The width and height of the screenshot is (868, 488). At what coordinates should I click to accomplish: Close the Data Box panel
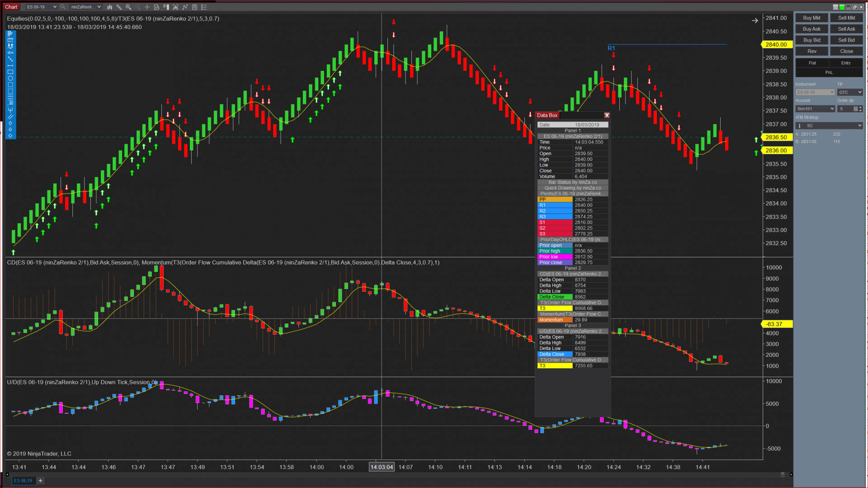point(607,115)
